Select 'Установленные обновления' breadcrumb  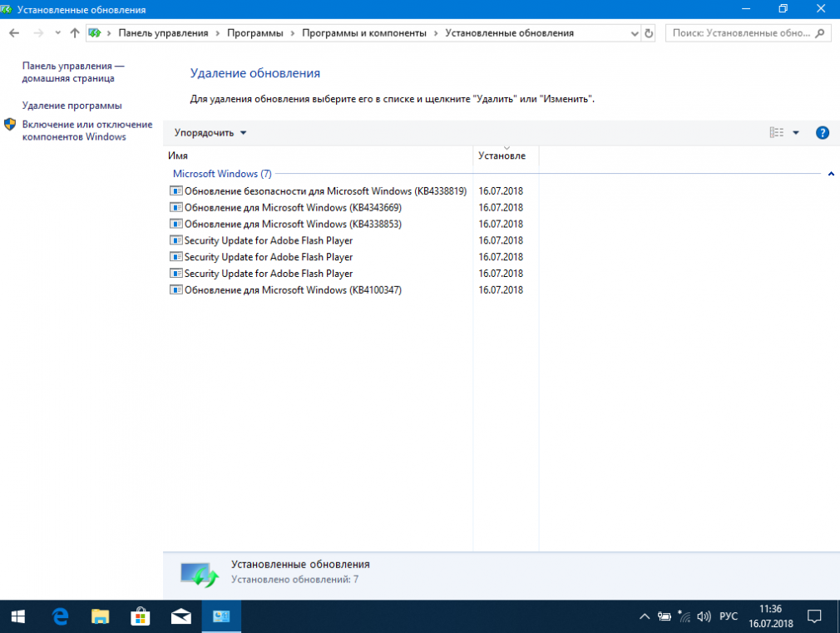coord(510,33)
